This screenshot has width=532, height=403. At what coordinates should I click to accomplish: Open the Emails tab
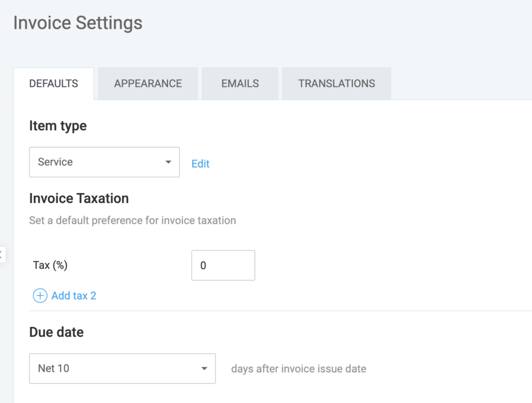coord(240,84)
